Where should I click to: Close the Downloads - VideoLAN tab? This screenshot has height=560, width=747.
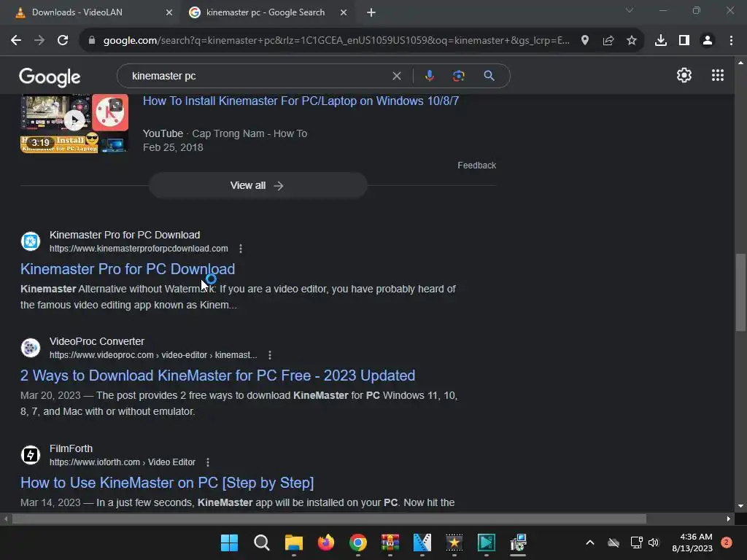(x=169, y=12)
